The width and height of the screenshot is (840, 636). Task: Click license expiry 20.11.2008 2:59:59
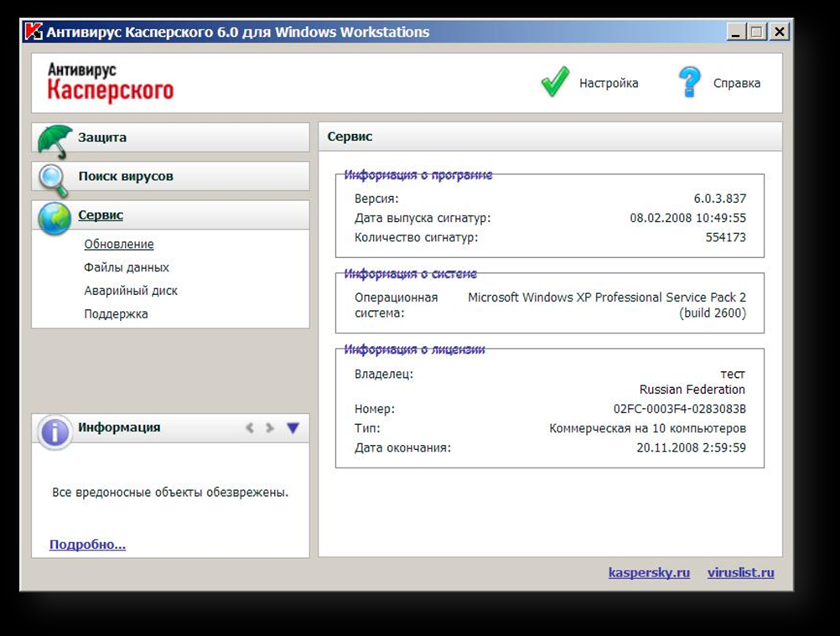691,447
